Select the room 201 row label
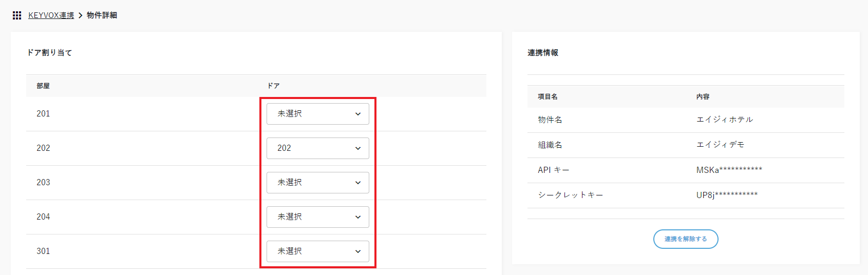868x275 pixels. (x=43, y=114)
